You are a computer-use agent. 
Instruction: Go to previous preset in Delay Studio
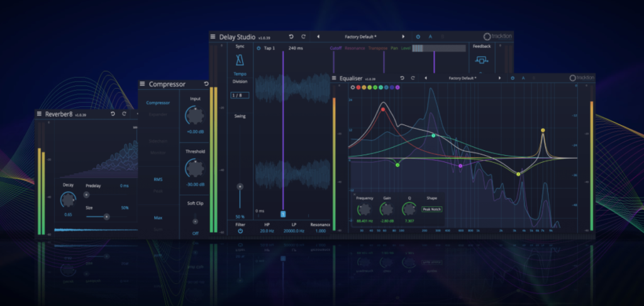point(318,36)
